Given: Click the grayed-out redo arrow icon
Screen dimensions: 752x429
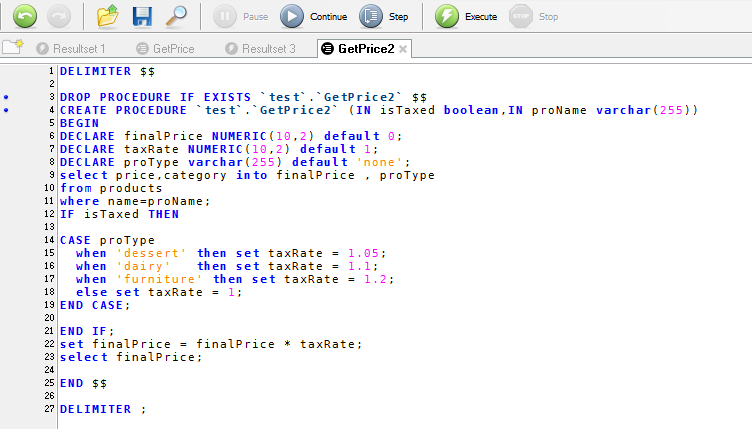Looking at the screenshot, I should coord(59,16).
